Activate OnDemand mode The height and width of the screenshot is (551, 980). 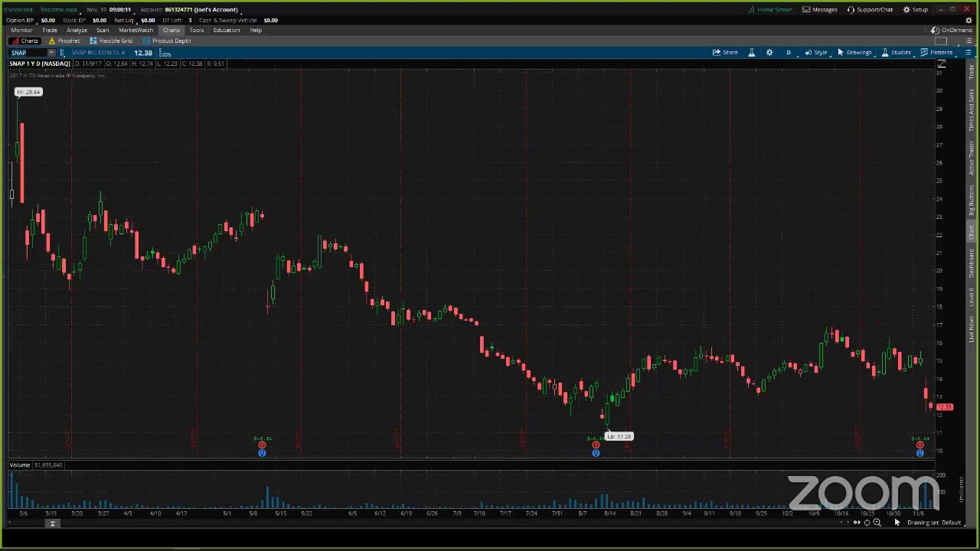952,30
